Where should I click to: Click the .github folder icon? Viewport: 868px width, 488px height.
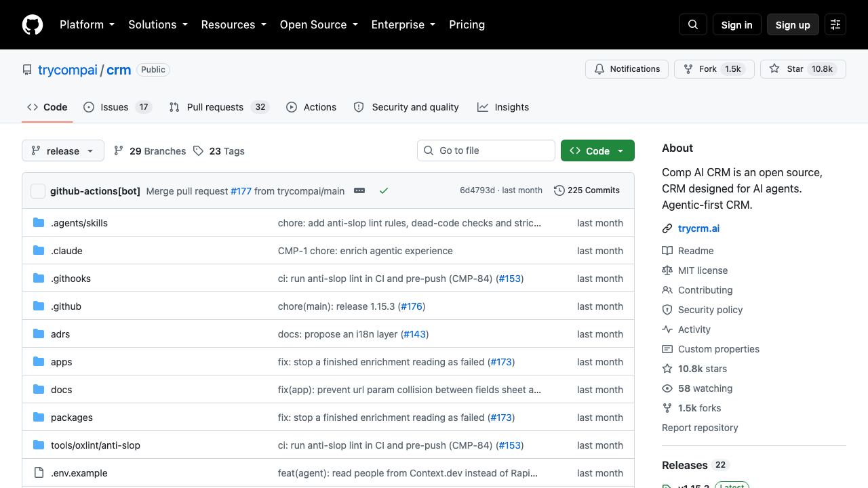pyautogui.click(x=39, y=306)
